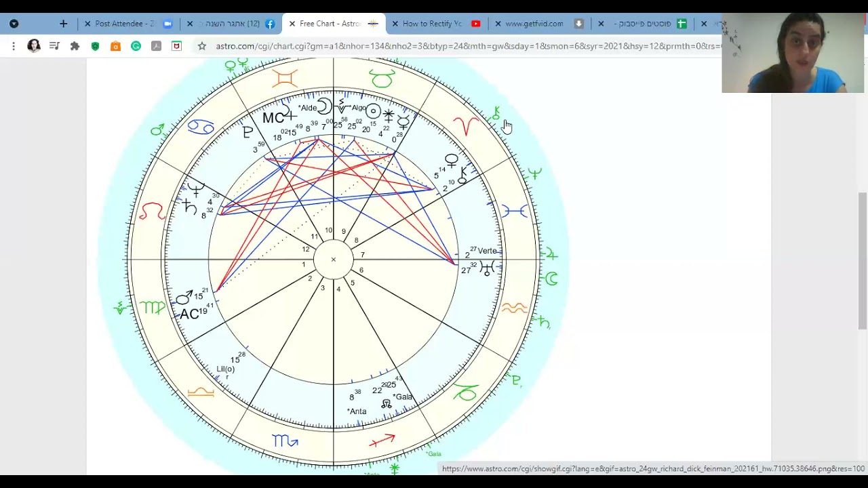Click the green Capricorn sign glyph

coord(465,392)
